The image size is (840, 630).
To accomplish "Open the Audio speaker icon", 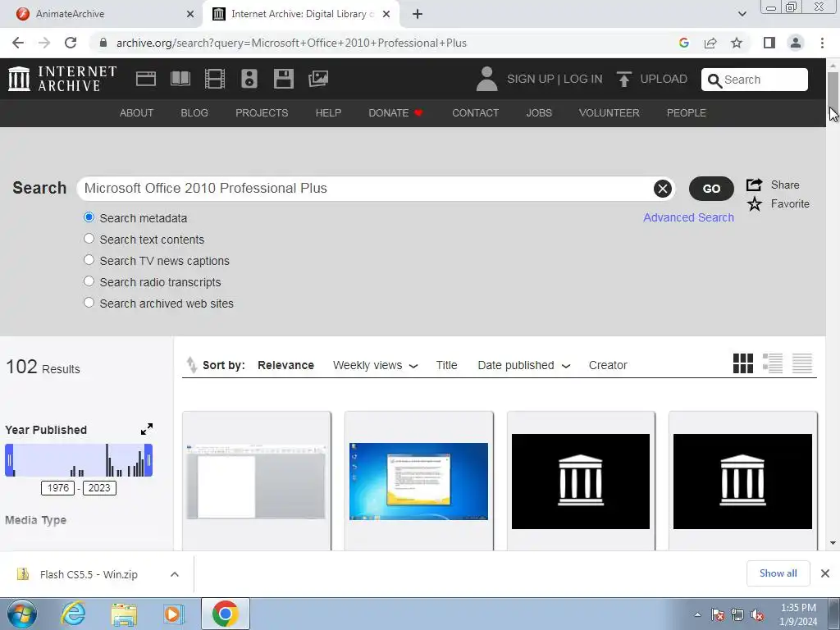I will click(249, 79).
